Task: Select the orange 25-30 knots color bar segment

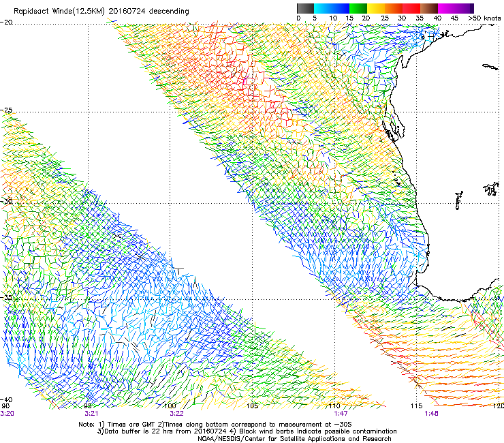Action: click(x=394, y=8)
